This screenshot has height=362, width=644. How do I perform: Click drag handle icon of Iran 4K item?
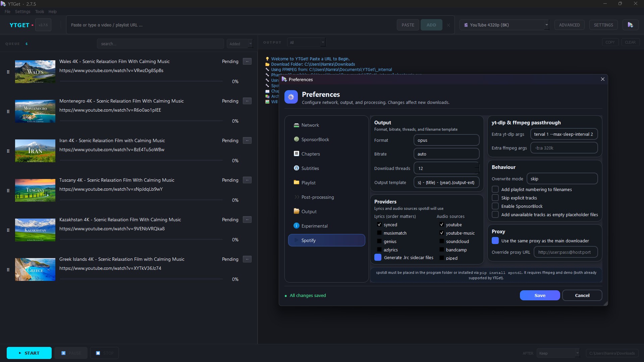(x=8, y=151)
